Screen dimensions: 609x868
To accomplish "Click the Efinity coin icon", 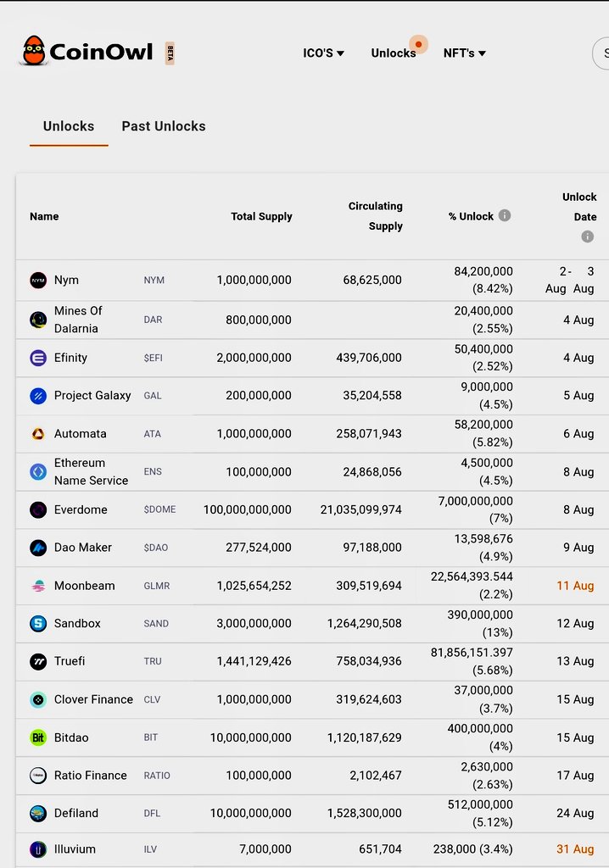I will [x=38, y=358].
